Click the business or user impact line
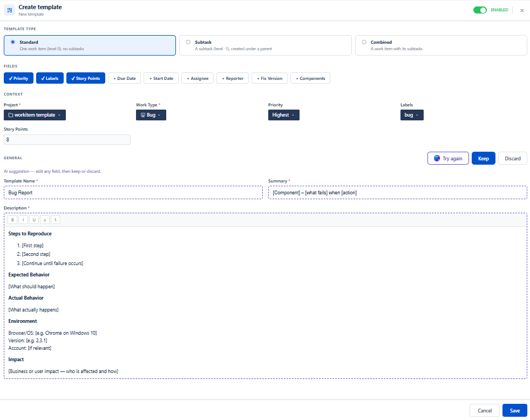The image size is (530, 420). coord(63,371)
